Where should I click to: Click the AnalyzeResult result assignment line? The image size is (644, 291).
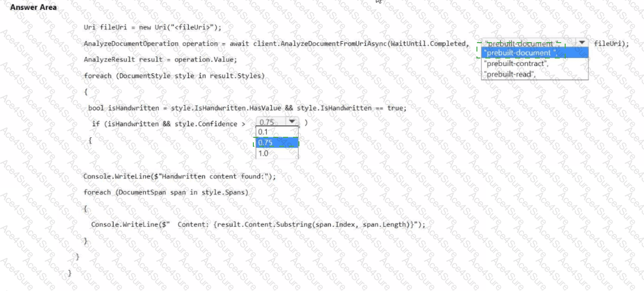[161, 59]
